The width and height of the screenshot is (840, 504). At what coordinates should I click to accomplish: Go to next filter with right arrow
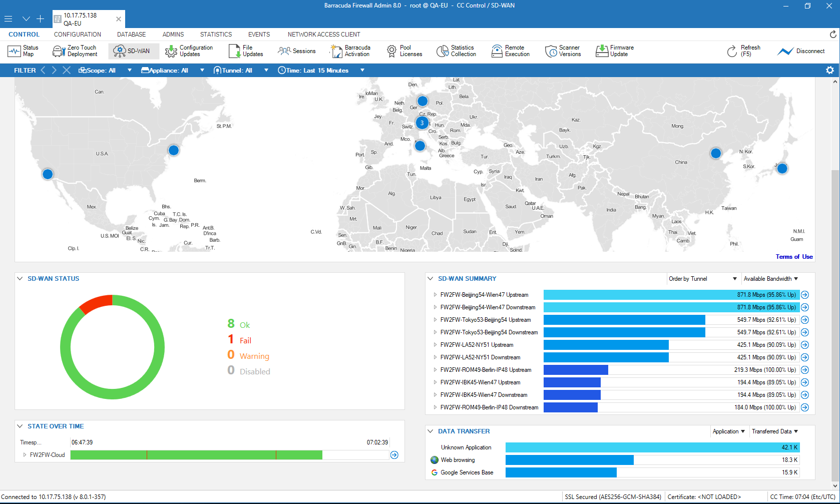click(54, 70)
